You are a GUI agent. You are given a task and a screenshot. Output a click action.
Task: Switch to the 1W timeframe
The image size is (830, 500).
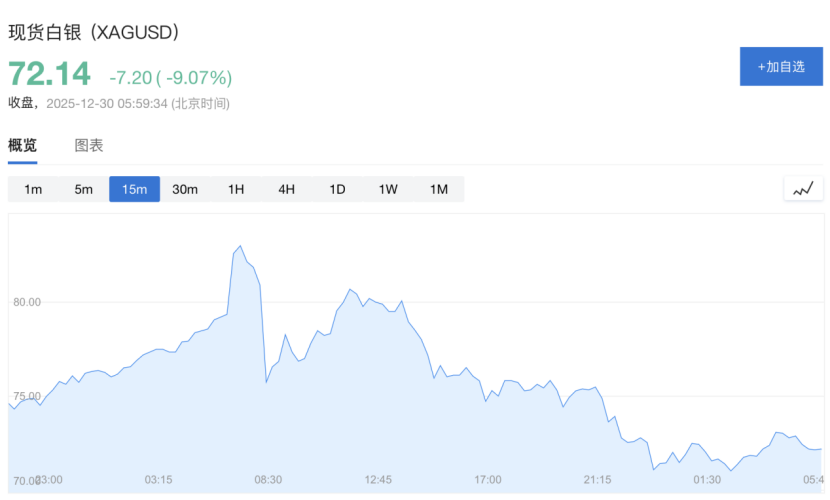(388, 189)
